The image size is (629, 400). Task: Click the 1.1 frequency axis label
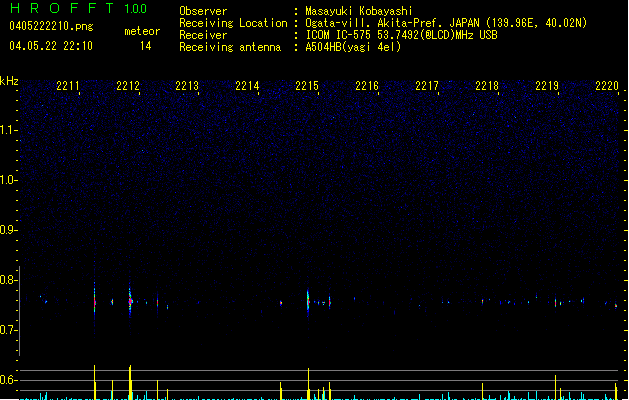(8, 130)
